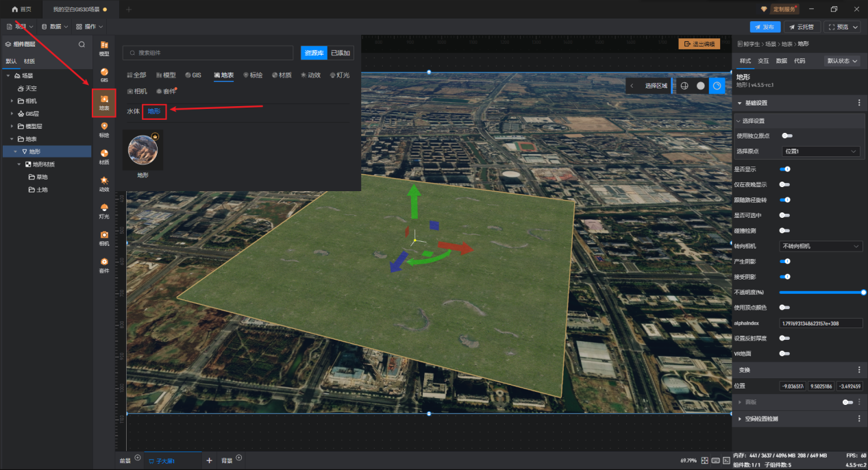Viewport: 868px width, 470px height.
Task: Open the 项目 menu dropdown
Action: tap(19, 27)
